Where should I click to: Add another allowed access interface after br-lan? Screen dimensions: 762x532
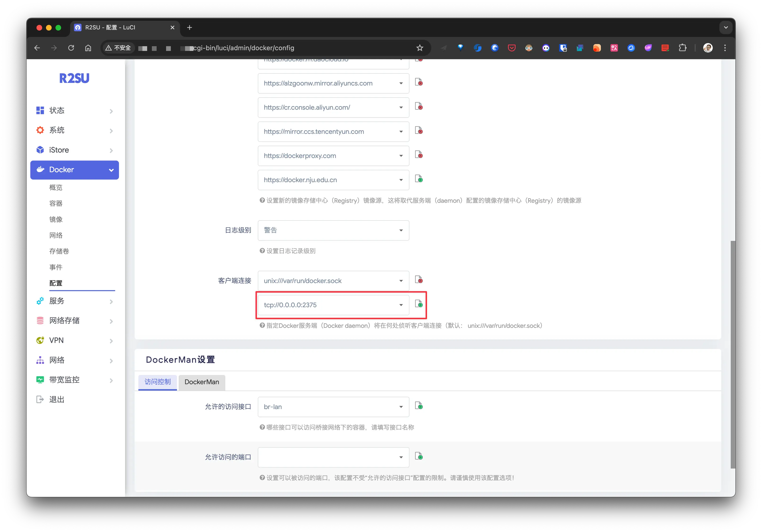point(419,406)
